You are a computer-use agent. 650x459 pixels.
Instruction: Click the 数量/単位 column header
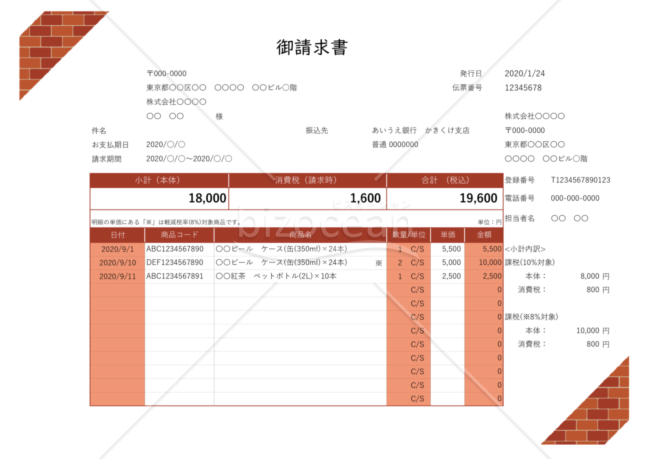tap(409, 235)
